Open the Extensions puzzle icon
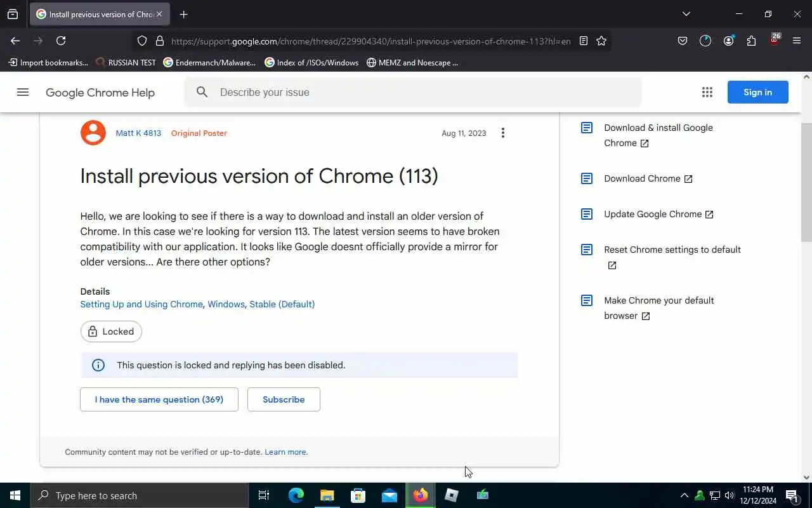Viewport: 812px width, 508px height. click(x=751, y=41)
